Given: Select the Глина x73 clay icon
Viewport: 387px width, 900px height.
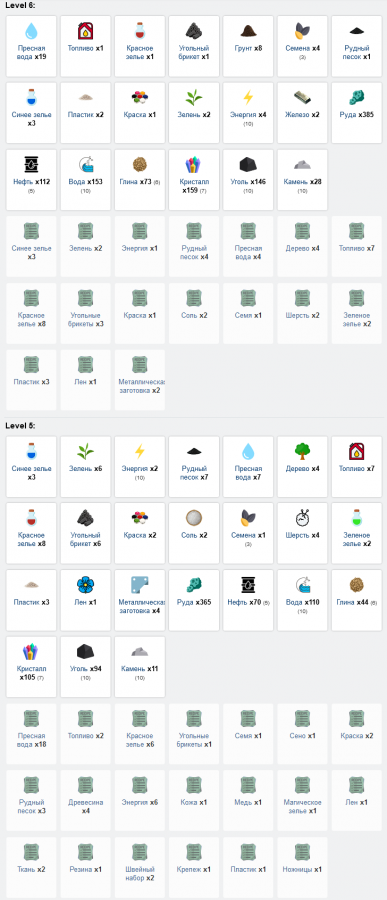Looking at the screenshot, I should (140, 165).
